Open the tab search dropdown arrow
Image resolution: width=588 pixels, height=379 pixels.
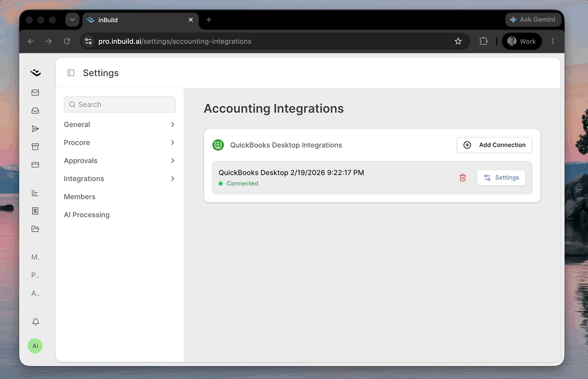[72, 20]
